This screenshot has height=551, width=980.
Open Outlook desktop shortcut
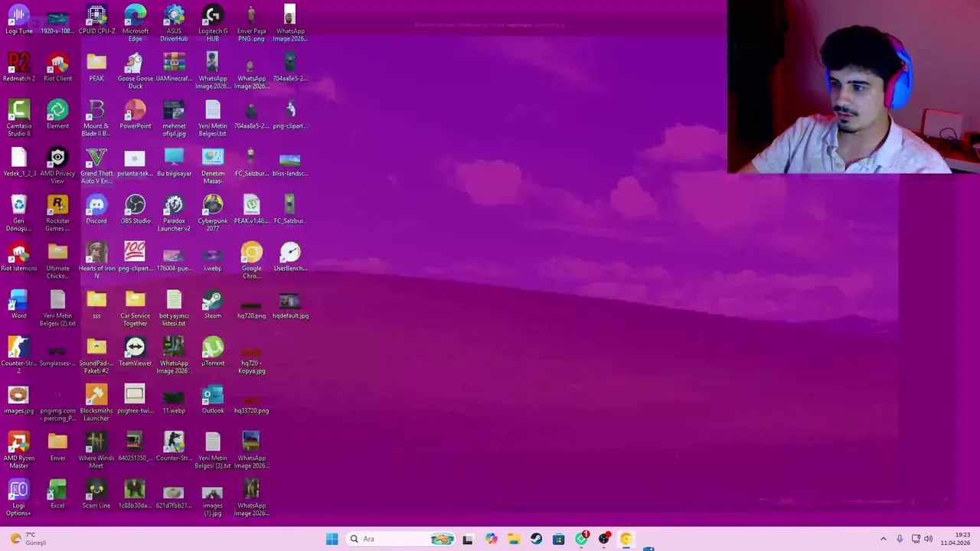213,400
